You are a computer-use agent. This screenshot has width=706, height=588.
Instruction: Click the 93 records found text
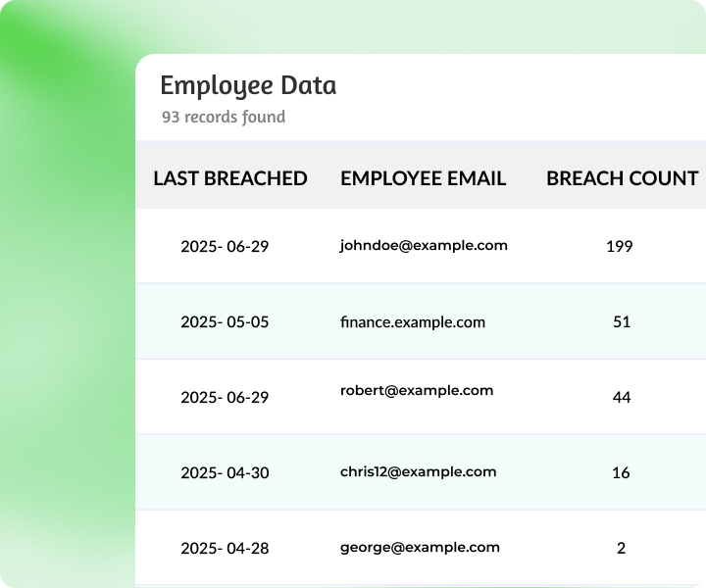coord(224,117)
